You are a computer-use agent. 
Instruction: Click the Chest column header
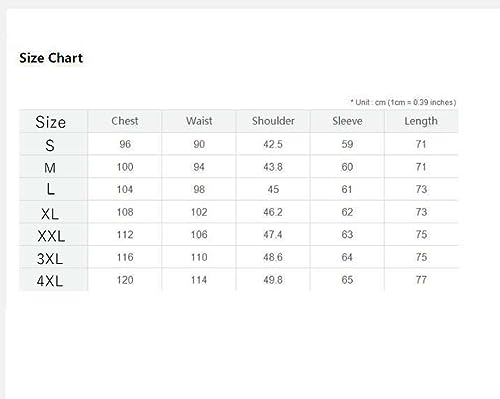tap(125, 121)
